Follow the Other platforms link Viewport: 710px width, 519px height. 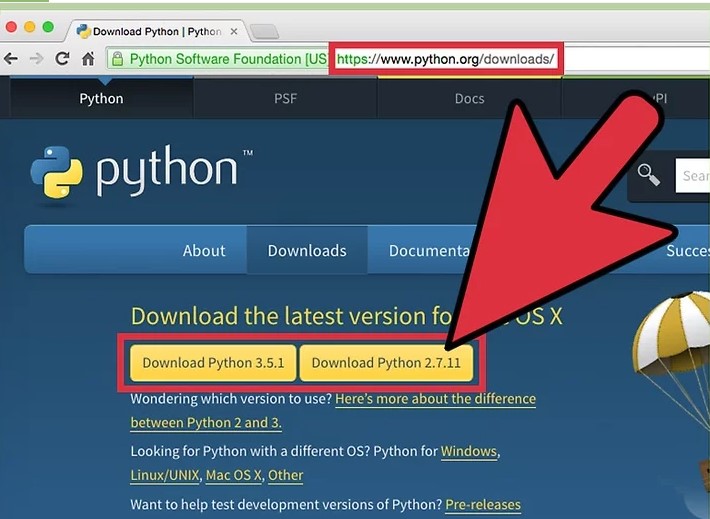tap(285, 475)
